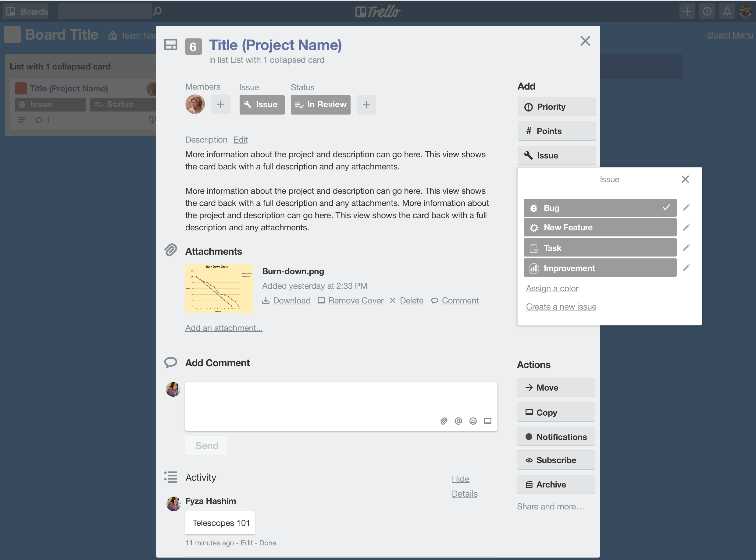Screen dimensions: 756x560
Task: Select the New Feature issue option
Action: point(600,228)
